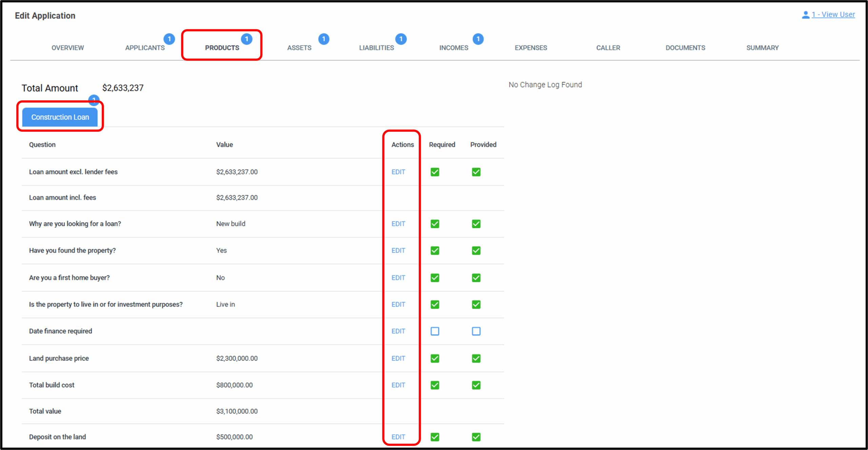Screen dimensions: 868x450
Task: Click notification badge on Liabilities tab
Action: pyautogui.click(x=401, y=39)
